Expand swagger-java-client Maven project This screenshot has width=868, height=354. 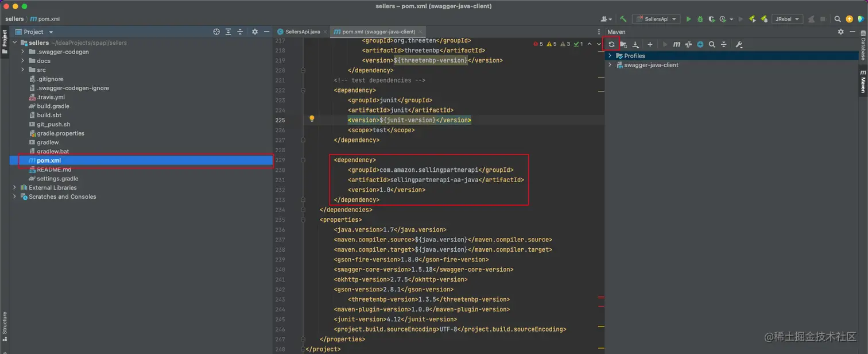610,65
